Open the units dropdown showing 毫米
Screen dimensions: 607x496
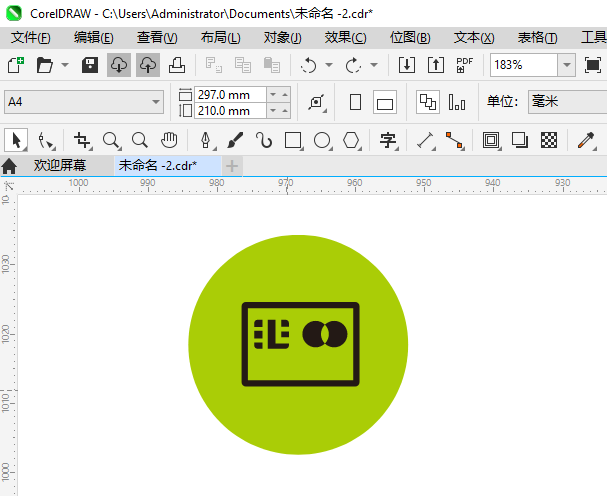[568, 102]
